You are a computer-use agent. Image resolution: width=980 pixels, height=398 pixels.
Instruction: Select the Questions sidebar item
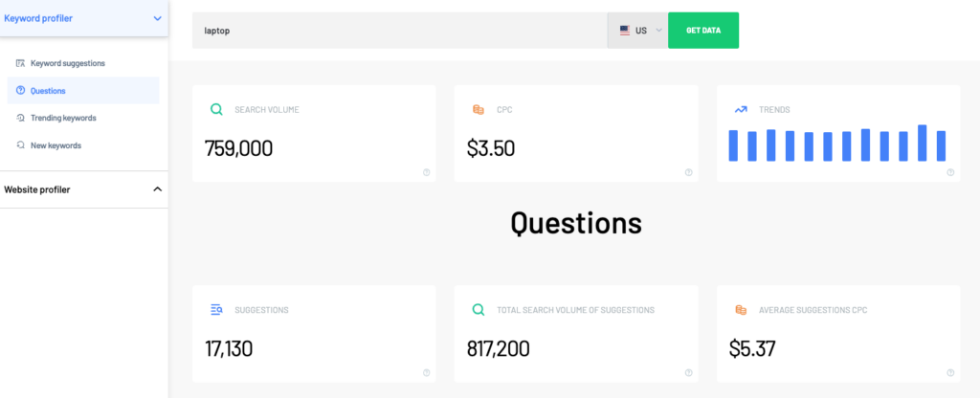83,91
